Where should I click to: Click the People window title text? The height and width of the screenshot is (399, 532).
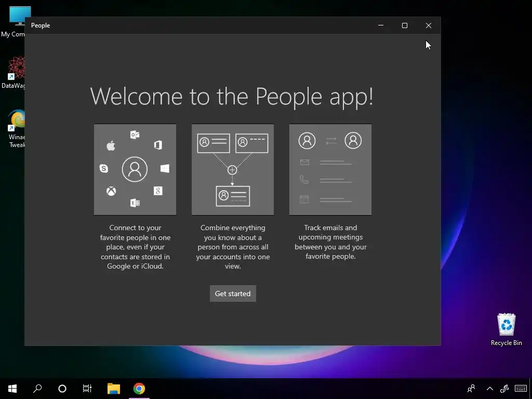coord(41,25)
